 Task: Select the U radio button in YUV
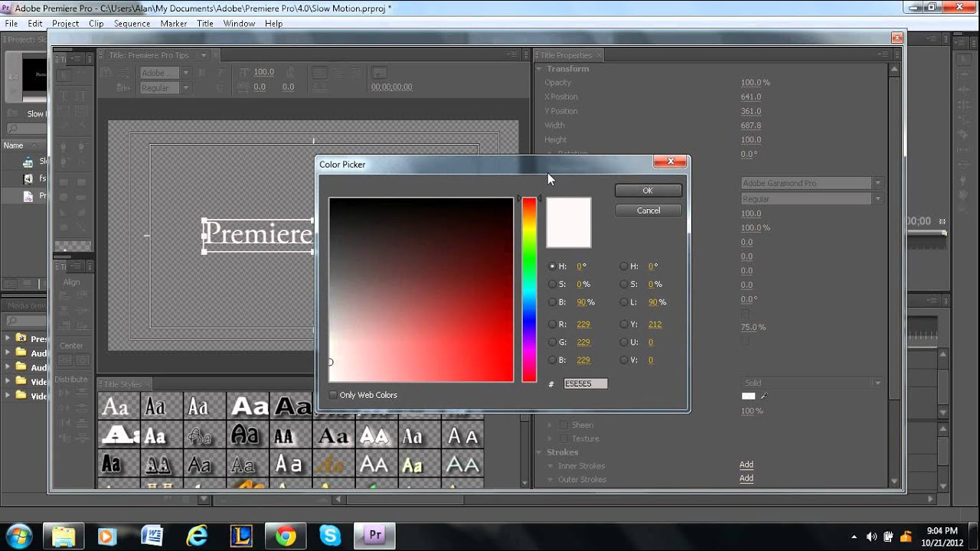click(x=623, y=342)
